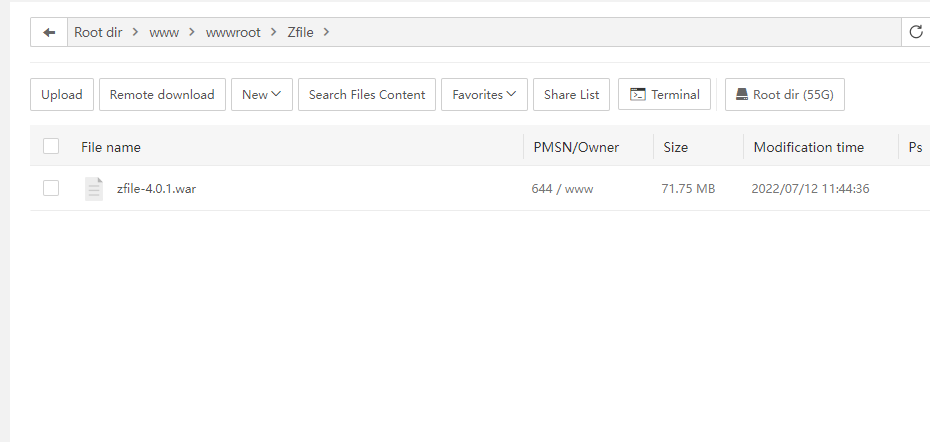930x442 pixels.
Task: Expand the New dropdown
Action: (x=261, y=95)
